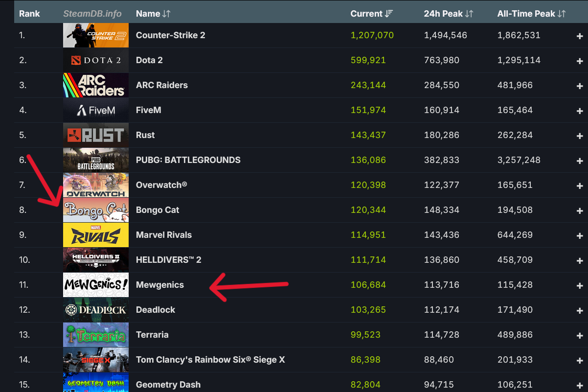Open the Bongo Cat thumbnail image

[96, 210]
